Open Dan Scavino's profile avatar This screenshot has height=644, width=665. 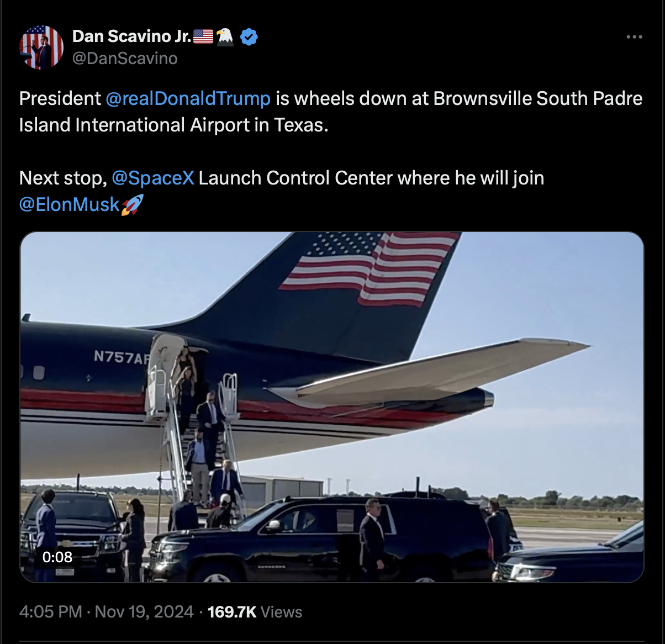pyautogui.click(x=41, y=47)
